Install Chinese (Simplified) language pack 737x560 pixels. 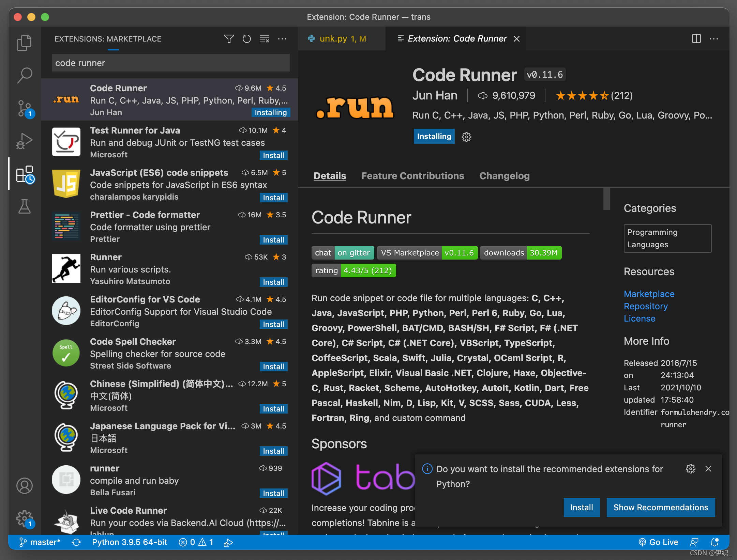273,409
